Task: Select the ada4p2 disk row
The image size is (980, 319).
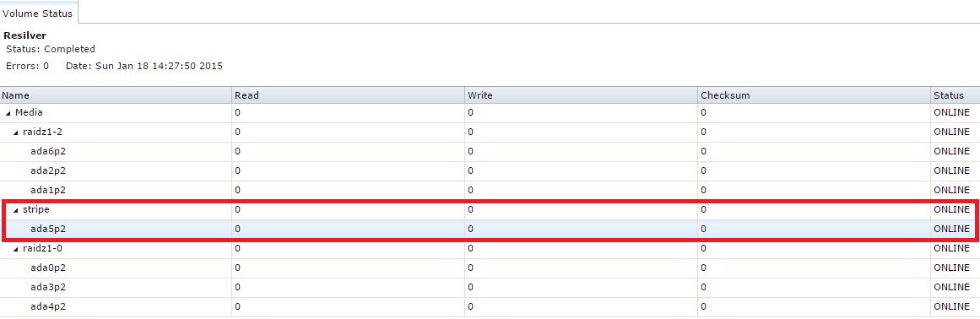Action: pos(490,306)
